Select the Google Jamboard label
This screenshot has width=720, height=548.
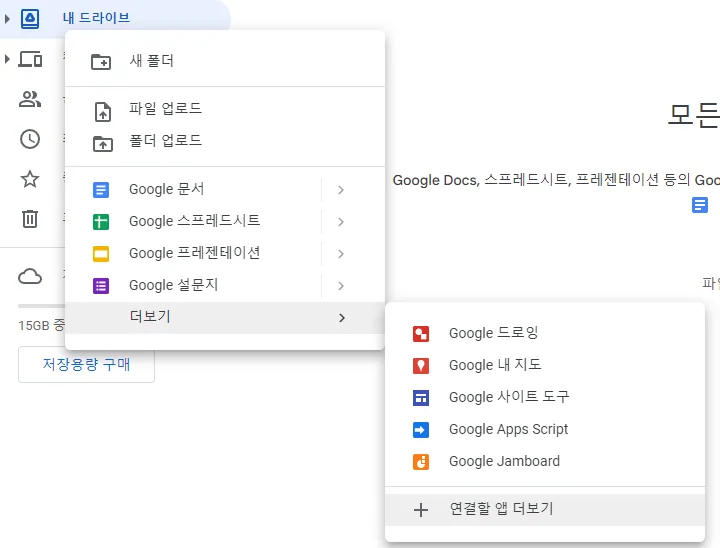coord(504,461)
